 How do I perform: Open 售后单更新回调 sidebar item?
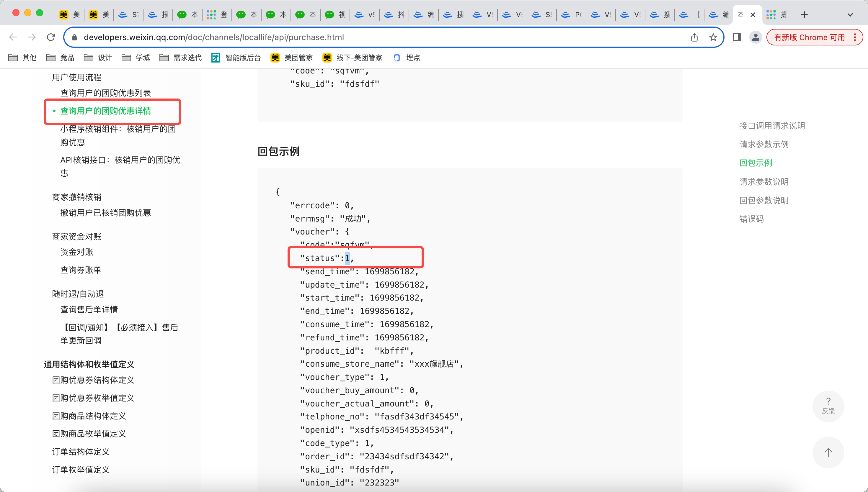[119, 334]
